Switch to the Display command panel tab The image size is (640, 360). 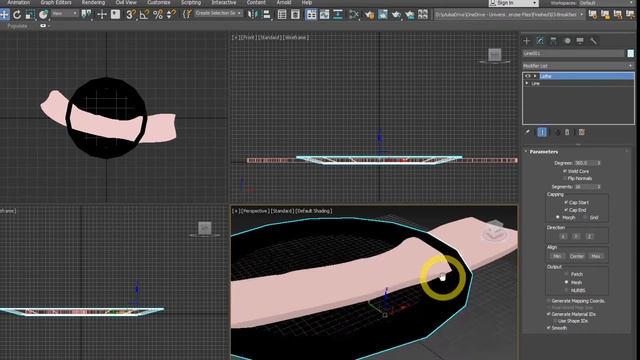[x=580, y=41]
